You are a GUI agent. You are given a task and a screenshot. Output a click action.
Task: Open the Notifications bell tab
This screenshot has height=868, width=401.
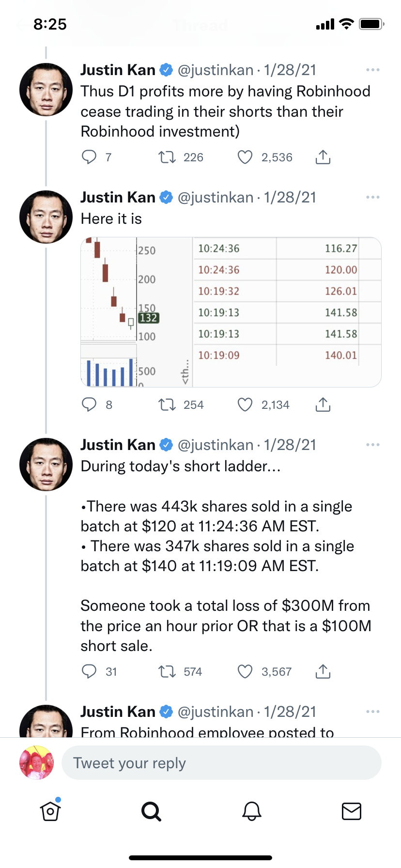point(252,811)
